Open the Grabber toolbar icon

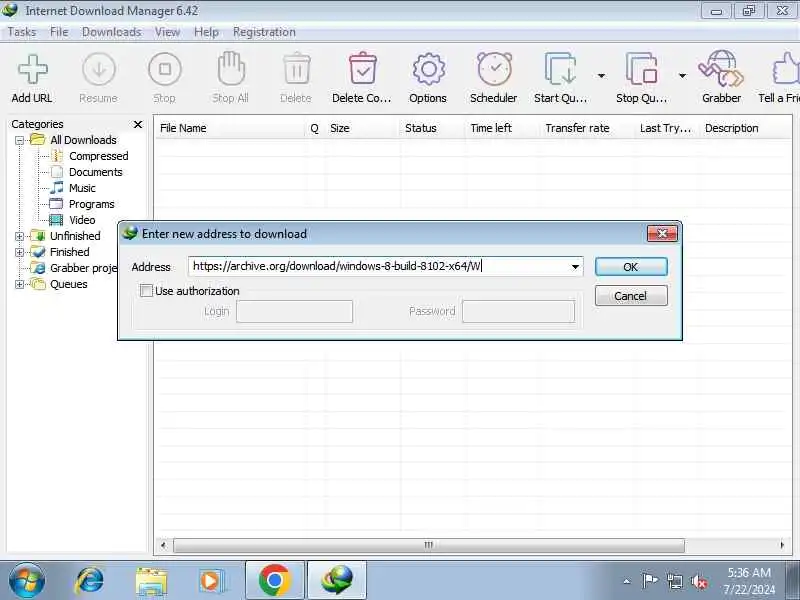721,68
